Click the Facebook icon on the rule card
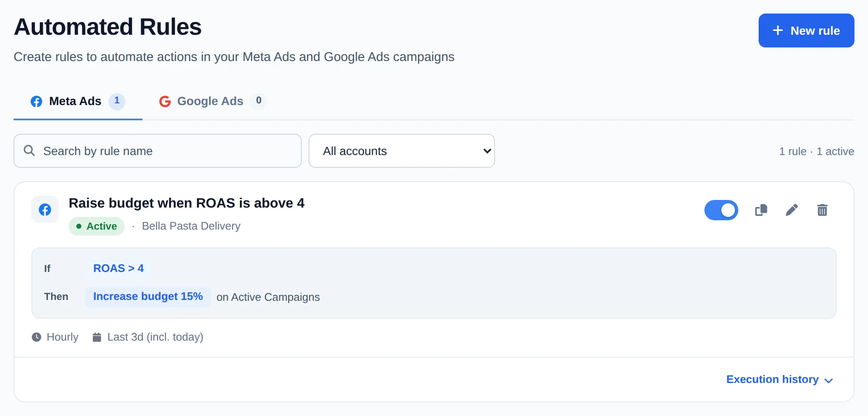This screenshot has height=416, width=868. 45,209
